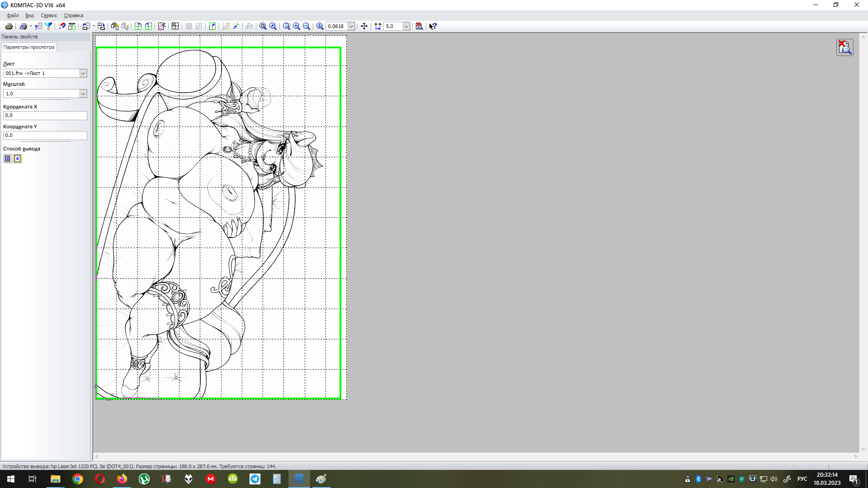Select the second output method toggle
The image size is (868, 488).
[x=18, y=159]
